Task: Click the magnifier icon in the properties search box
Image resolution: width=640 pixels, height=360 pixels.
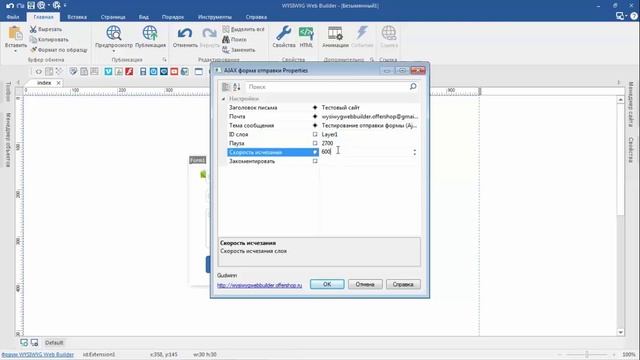Action: pyautogui.click(x=413, y=87)
